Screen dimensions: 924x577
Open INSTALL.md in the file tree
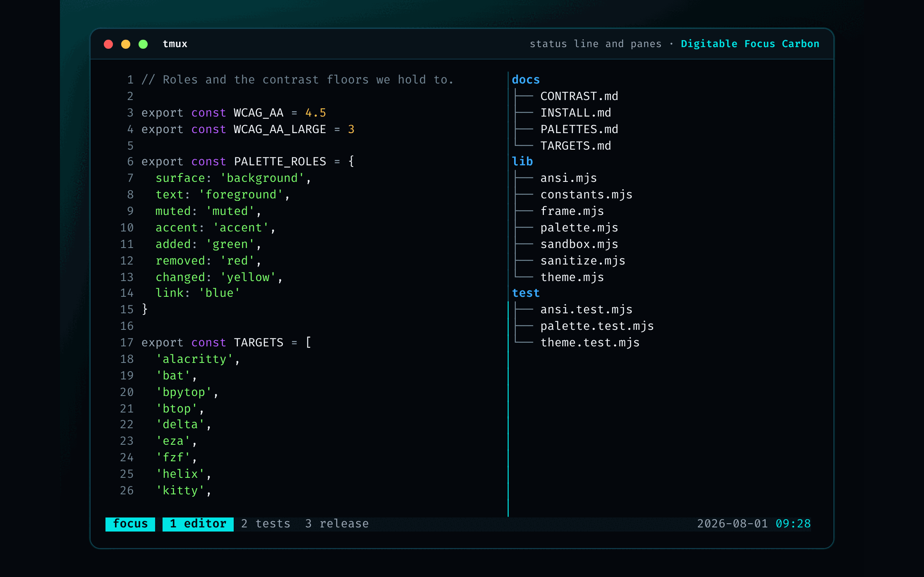[x=576, y=113]
